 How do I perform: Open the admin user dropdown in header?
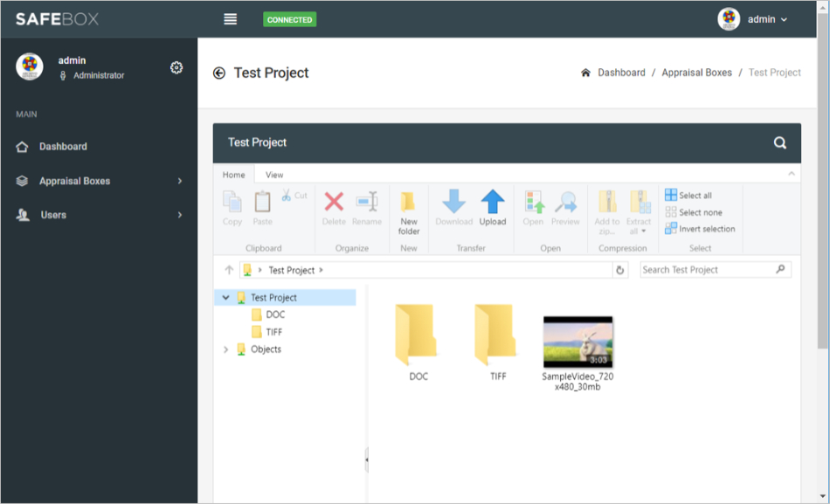(767, 19)
